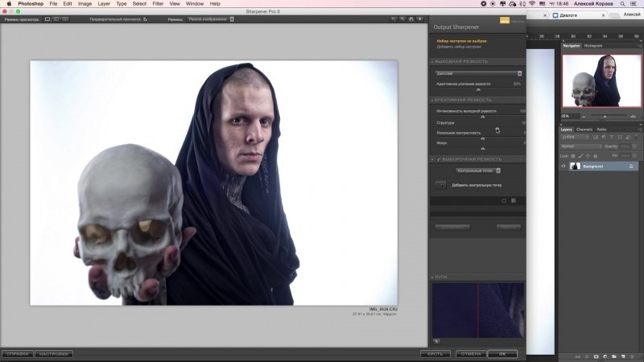
Task: Toggle visibility of the Background layer
Action: click(563, 167)
